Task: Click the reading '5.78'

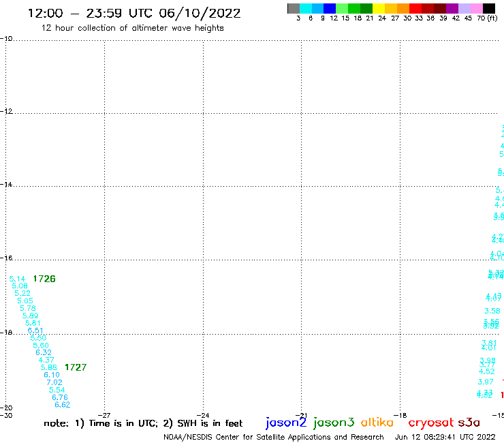Action: click(x=28, y=308)
